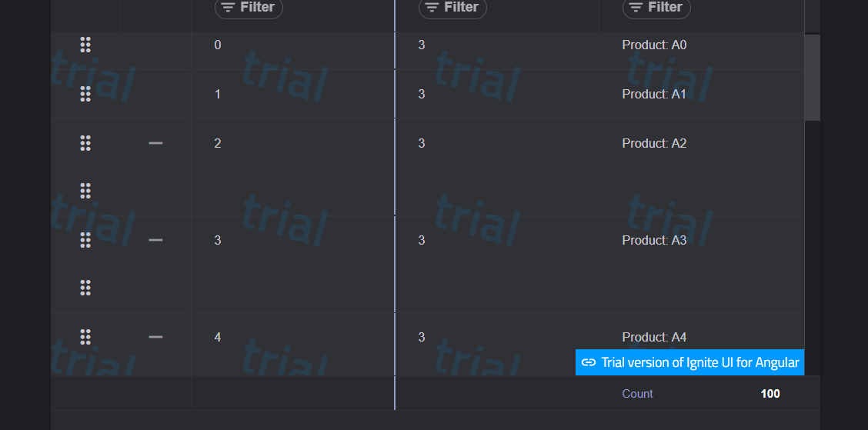
Task: Click the drag handle of row 4
Action: pyautogui.click(x=85, y=336)
